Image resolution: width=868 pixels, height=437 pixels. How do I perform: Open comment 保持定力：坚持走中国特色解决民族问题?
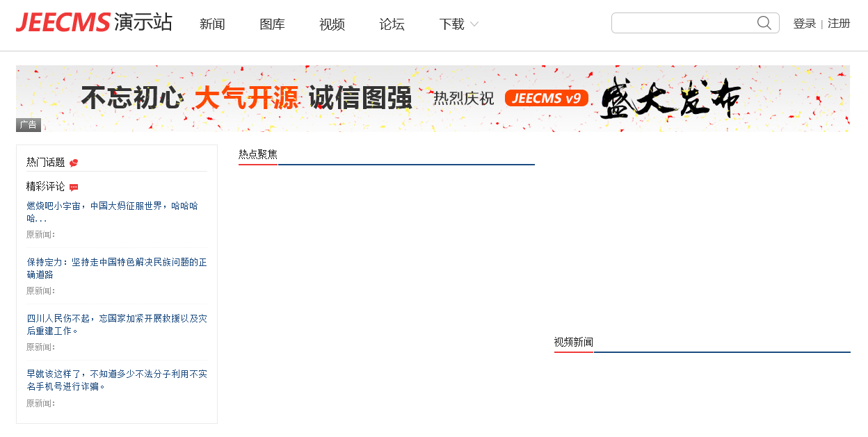[x=117, y=268]
